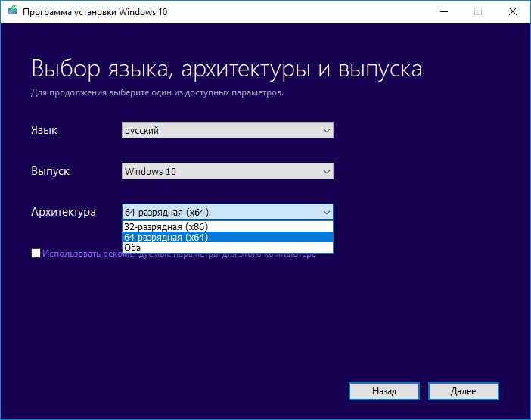This screenshot has height=420, width=531.
Task: Click the 'Для продолжения выберите' subtitle text
Action: coord(157,92)
